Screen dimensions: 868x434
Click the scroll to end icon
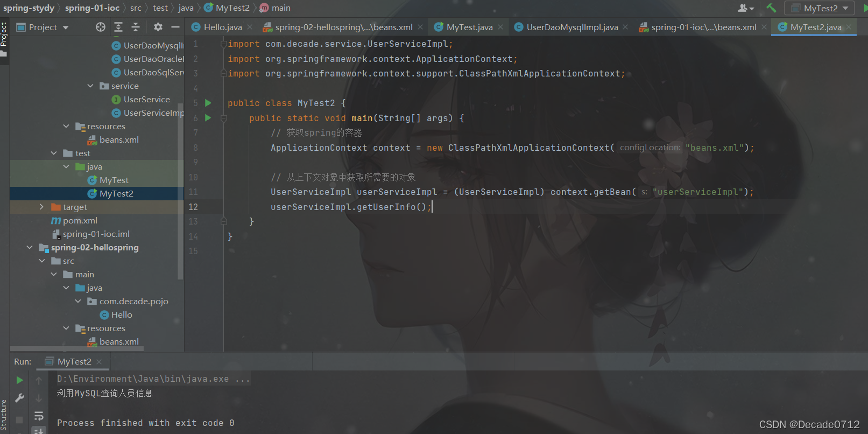click(39, 430)
